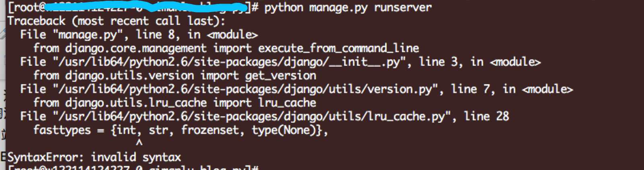Click the "SyntaxError: invalid syntax" message
The height and width of the screenshot is (170, 644).
coord(94,157)
